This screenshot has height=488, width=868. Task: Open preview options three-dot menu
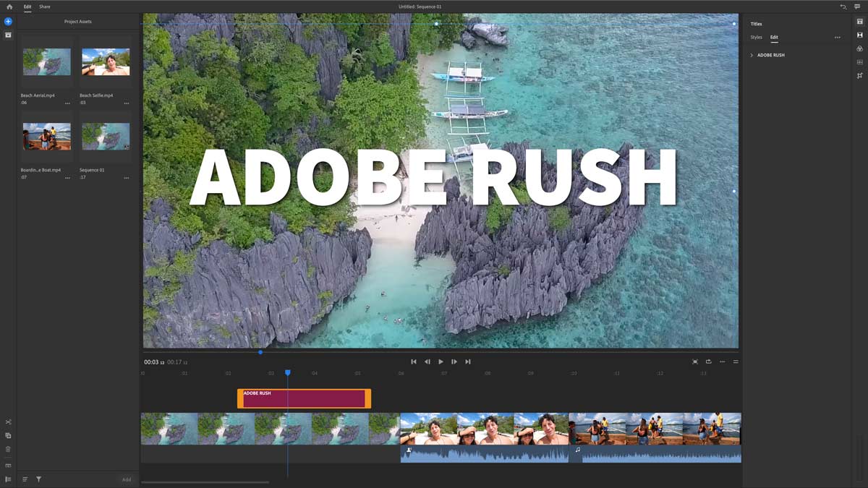click(722, 361)
